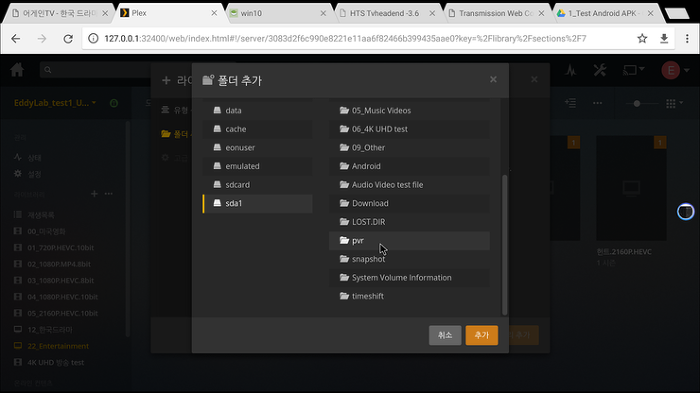The image size is (700, 393).
Task: Open the 재생목록 playlists item
Action: click(x=34, y=215)
